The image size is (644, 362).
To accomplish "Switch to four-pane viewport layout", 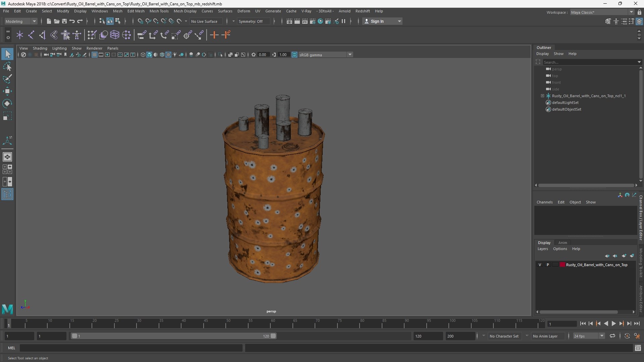I will point(7,169).
